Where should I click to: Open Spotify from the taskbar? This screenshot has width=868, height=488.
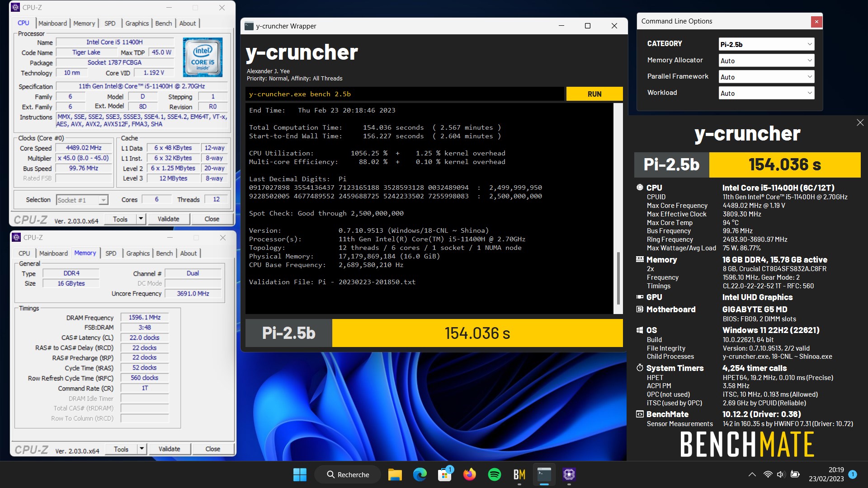pyautogui.click(x=495, y=474)
